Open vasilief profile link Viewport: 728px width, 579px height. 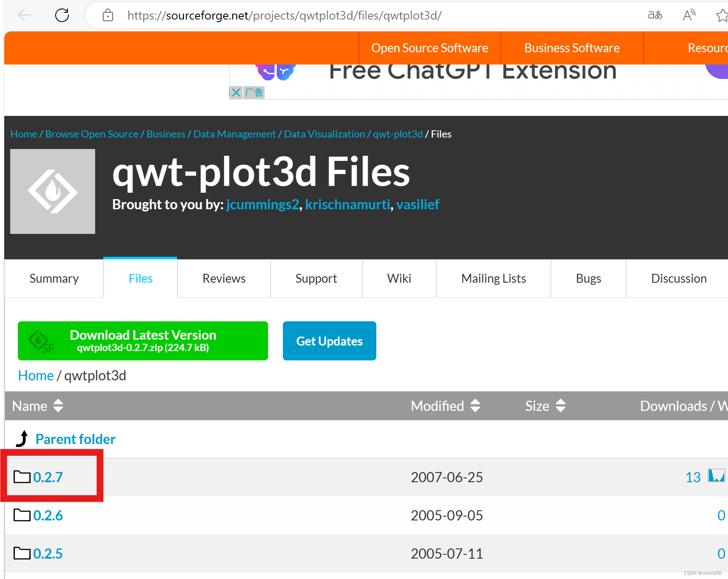418,205
